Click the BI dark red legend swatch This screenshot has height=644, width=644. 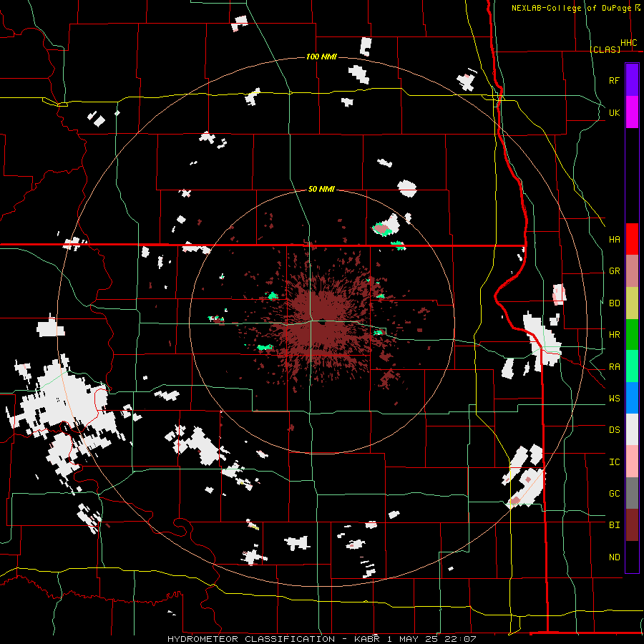[632, 525]
